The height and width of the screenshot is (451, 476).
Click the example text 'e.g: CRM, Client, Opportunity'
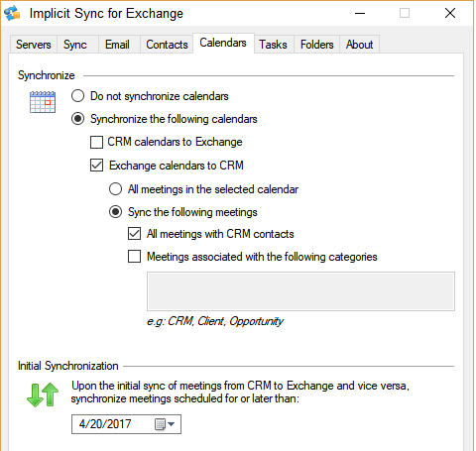pos(215,321)
